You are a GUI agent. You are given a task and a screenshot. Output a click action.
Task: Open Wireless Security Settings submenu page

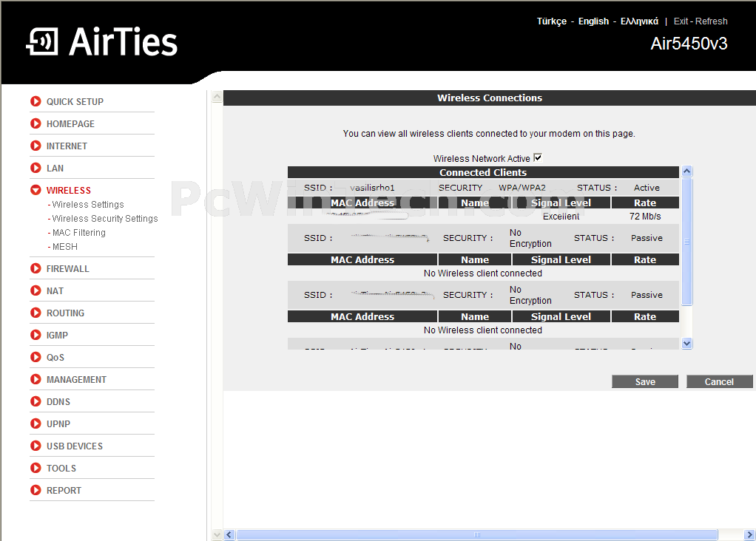point(105,219)
